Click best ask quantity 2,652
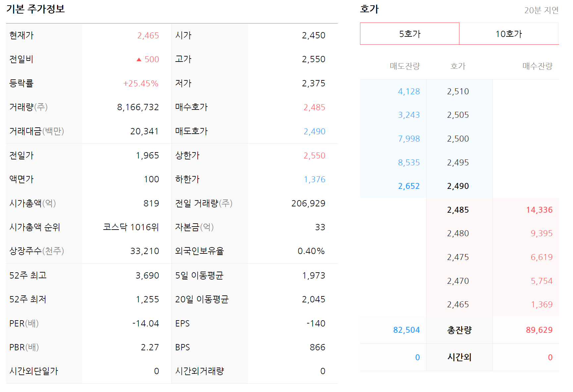573x392 pixels. 409,186
